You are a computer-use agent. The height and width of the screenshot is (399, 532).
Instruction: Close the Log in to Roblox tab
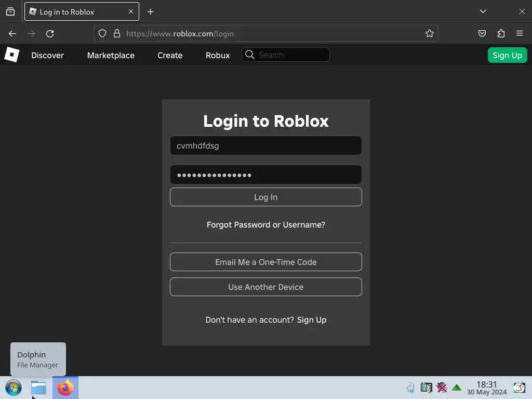(131, 11)
